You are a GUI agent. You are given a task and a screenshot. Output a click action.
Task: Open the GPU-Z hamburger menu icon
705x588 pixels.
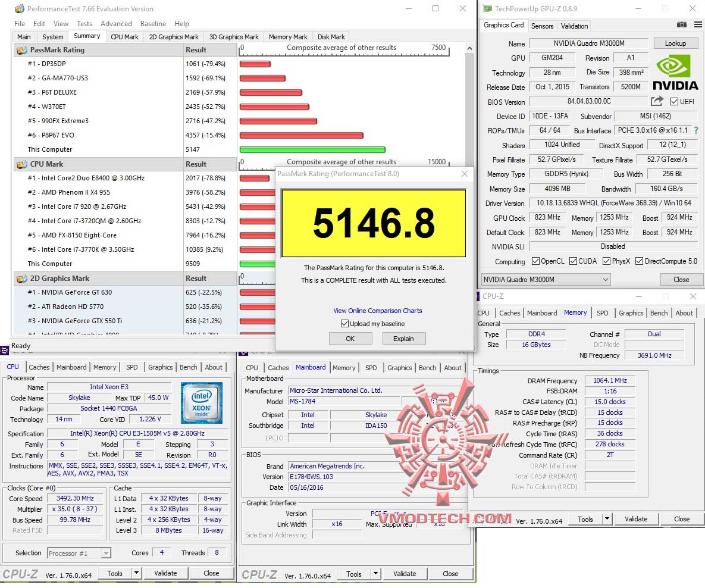pos(697,26)
